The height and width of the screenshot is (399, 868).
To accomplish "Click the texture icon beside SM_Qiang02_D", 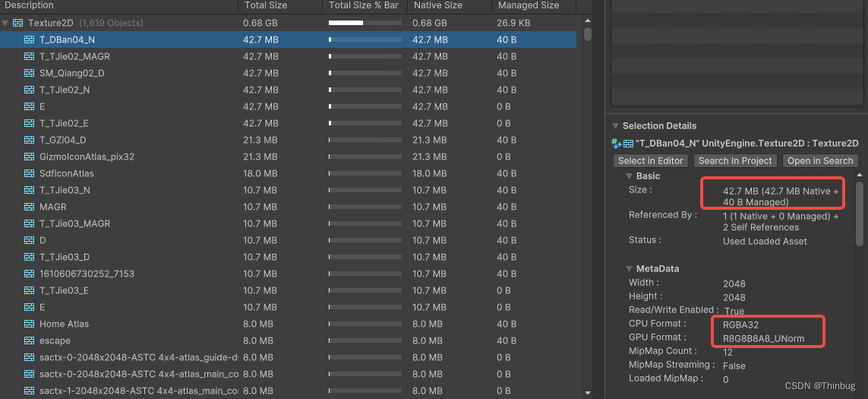I will click(30, 73).
